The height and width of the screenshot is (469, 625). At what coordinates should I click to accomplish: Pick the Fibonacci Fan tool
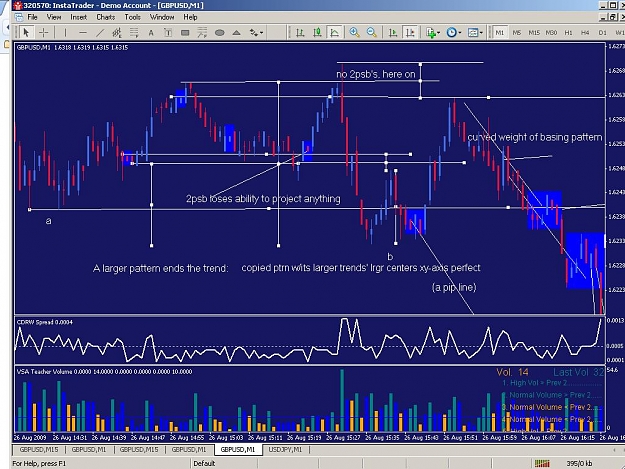click(x=202, y=33)
